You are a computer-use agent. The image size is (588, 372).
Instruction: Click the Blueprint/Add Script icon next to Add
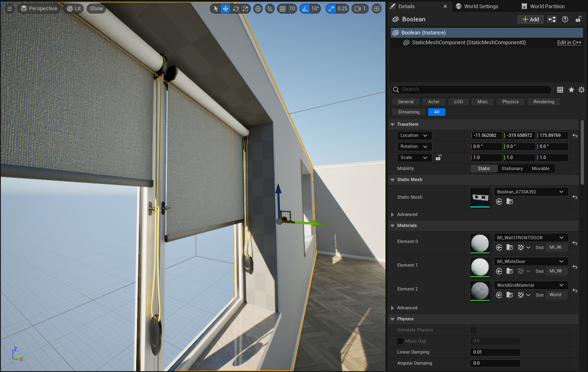(552, 19)
